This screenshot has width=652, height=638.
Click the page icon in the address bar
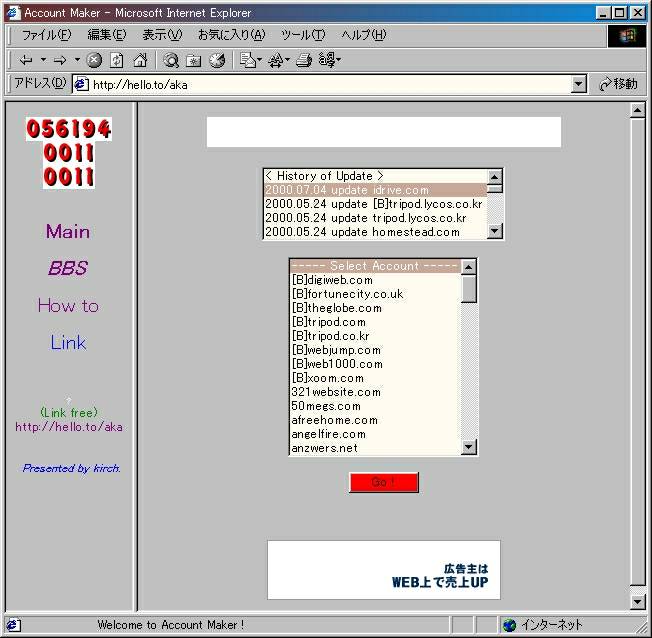click(x=81, y=84)
